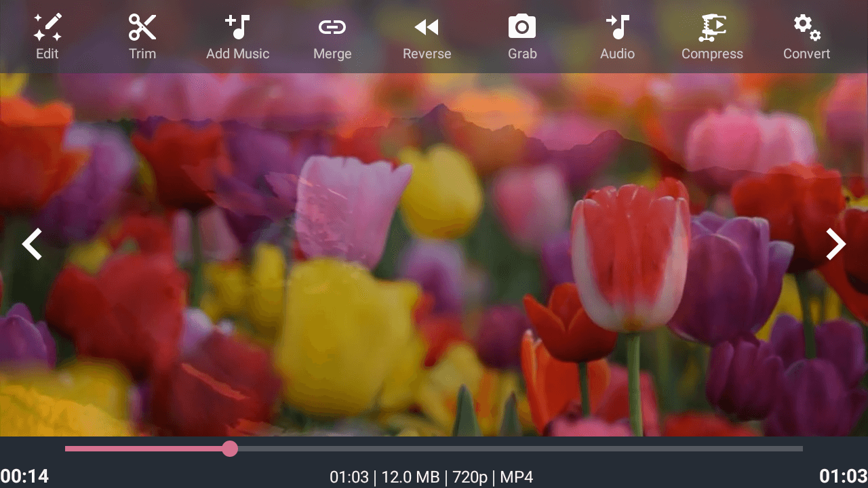Go to next video with right chevron
The width and height of the screenshot is (868, 488).
(x=836, y=244)
